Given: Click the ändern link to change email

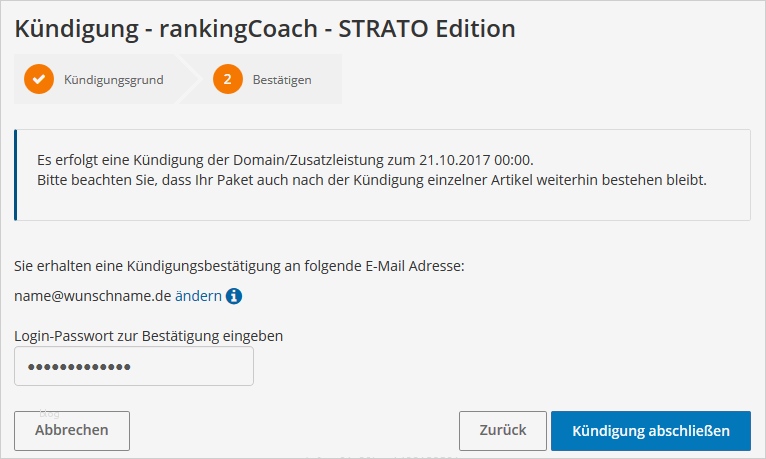Looking at the screenshot, I should [198, 296].
